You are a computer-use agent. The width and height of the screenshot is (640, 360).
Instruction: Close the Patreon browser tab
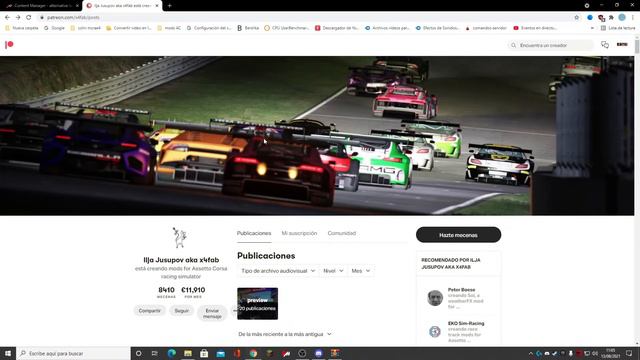tap(157, 6)
